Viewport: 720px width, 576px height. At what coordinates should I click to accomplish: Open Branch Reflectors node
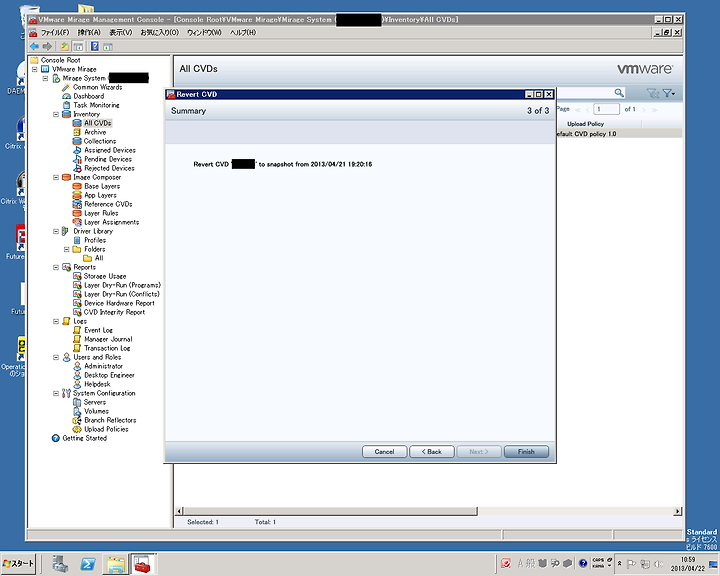(x=110, y=420)
